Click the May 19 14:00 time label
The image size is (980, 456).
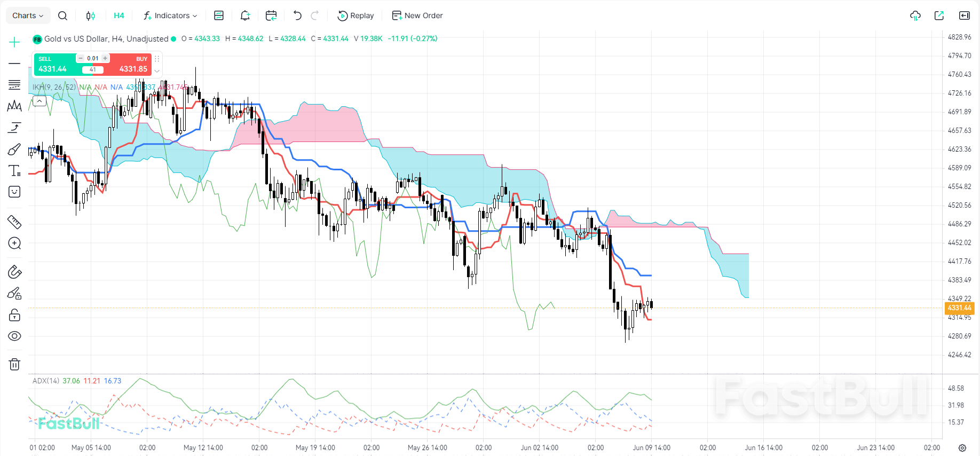(315, 447)
